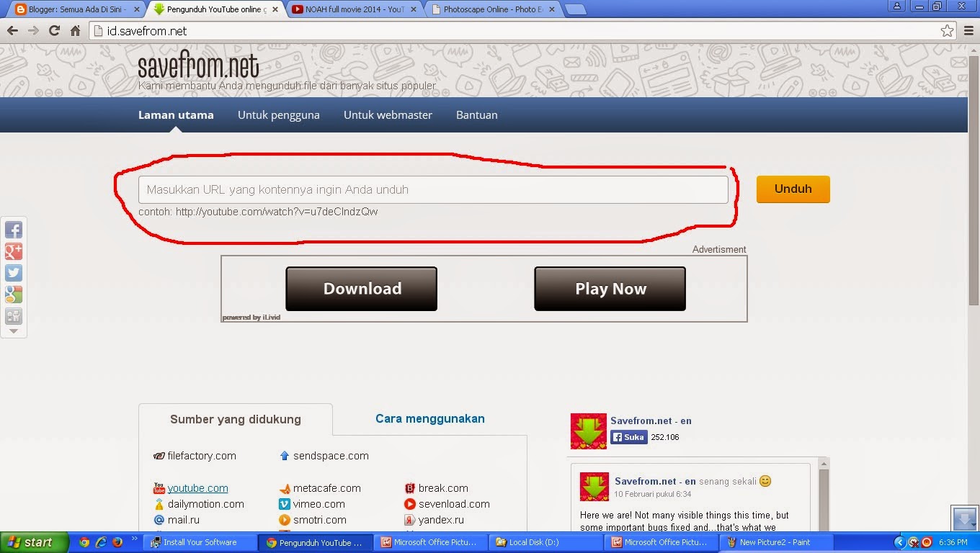Switch to Cara menggunakan tab

(430, 418)
